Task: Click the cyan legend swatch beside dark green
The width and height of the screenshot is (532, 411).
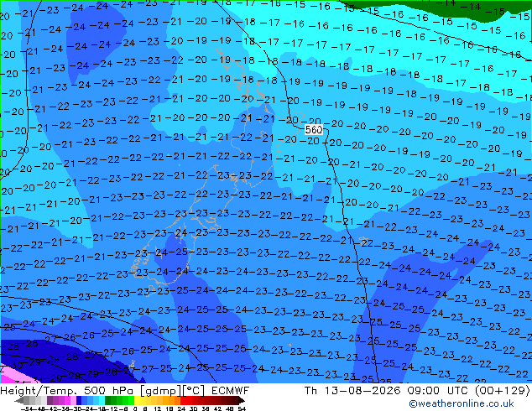Action: tap(102, 400)
